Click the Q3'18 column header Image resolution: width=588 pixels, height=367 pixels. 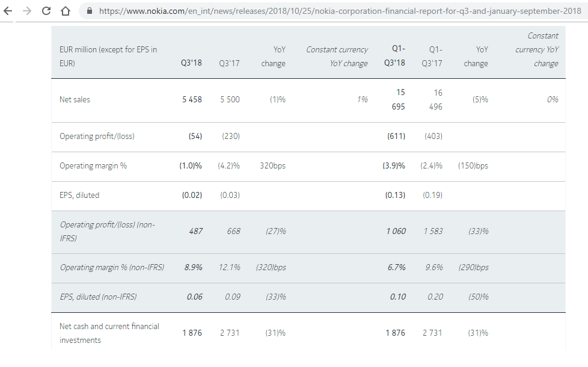pyautogui.click(x=191, y=64)
